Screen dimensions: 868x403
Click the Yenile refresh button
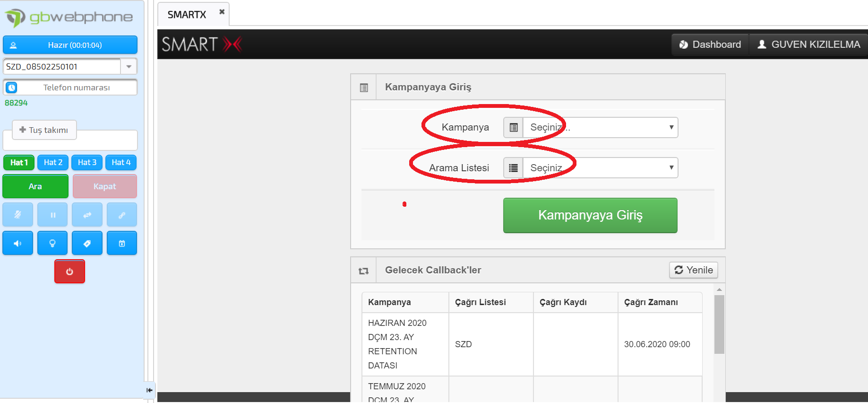coord(694,270)
